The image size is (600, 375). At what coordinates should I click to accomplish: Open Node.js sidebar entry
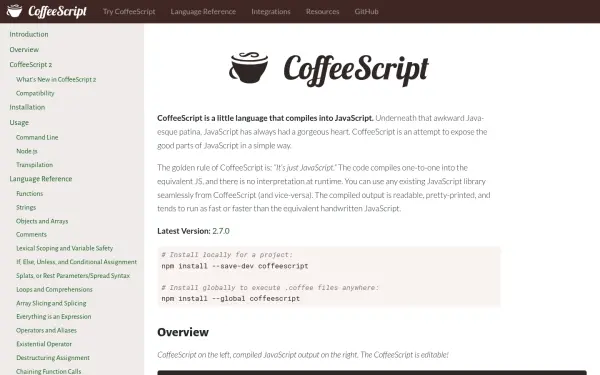point(27,151)
